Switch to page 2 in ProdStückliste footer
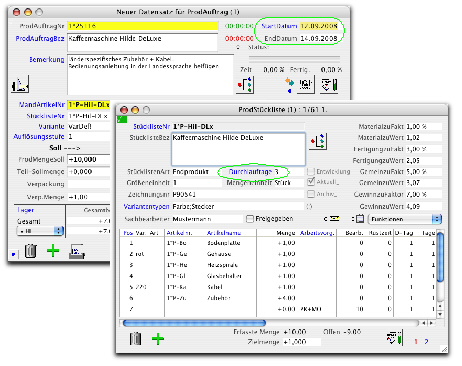The image size is (462, 366). click(426, 341)
